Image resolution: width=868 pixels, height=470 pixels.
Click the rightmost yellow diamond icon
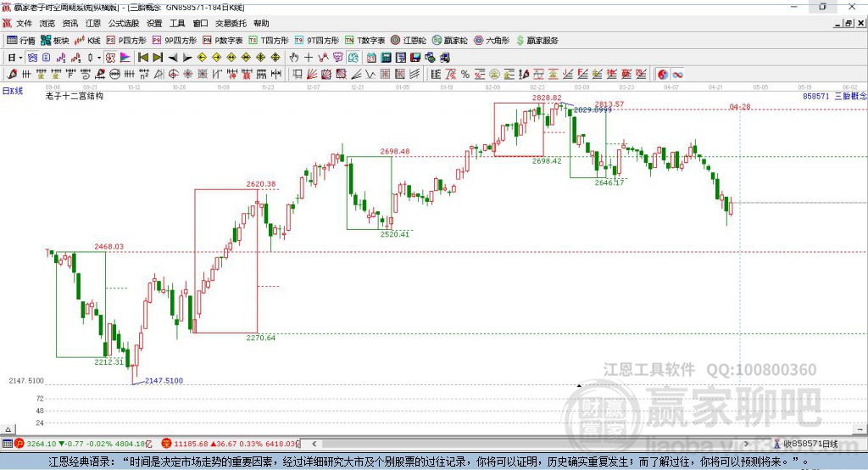[275, 58]
